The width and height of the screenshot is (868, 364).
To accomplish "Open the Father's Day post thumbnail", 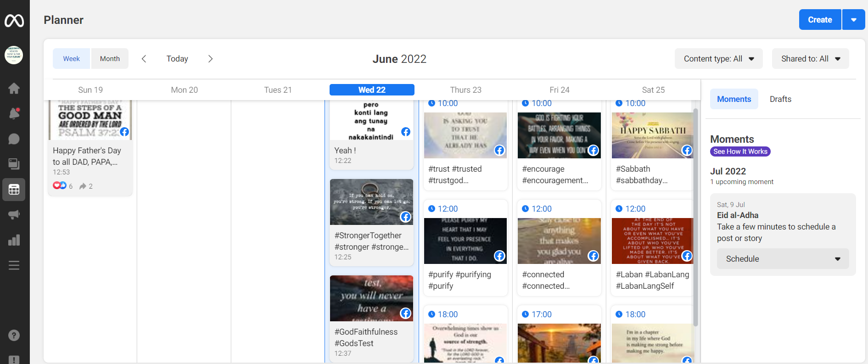I will point(90,120).
